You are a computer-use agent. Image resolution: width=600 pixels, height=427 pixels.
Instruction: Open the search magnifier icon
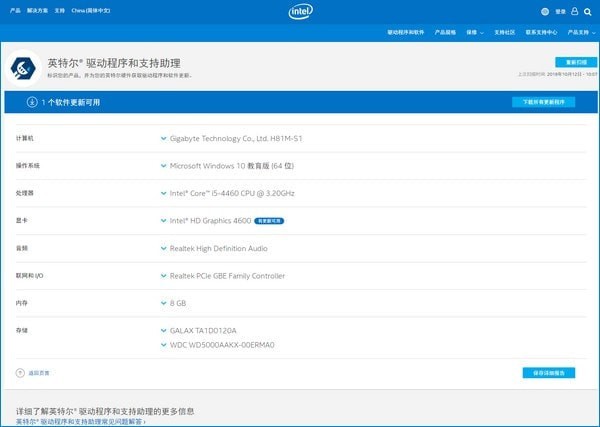click(588, 12)
